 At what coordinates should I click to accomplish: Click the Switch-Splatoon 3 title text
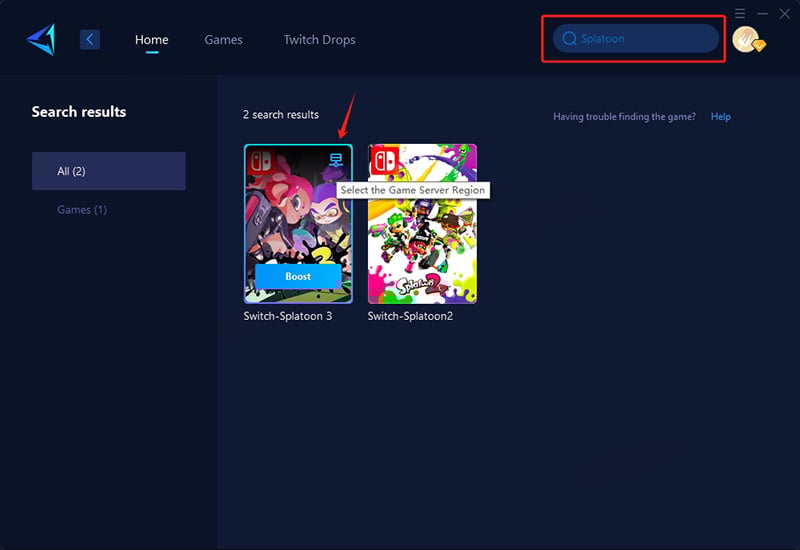tap(288, 316)
